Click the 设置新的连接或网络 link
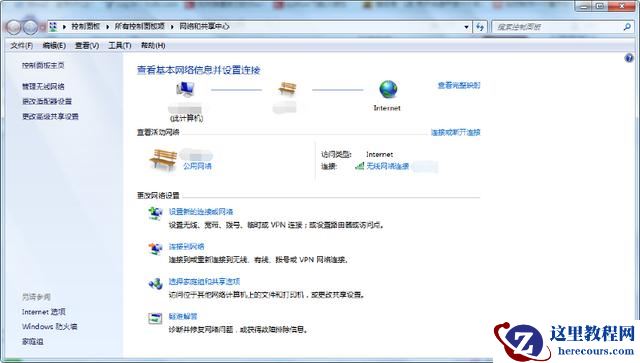The height and width of the screenshot is (363, 640). pyautogui.click(x=201, y=212)
